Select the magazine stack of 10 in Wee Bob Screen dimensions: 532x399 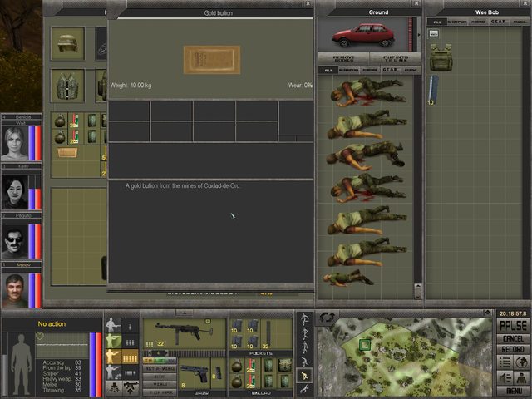(x=434, y=90)
